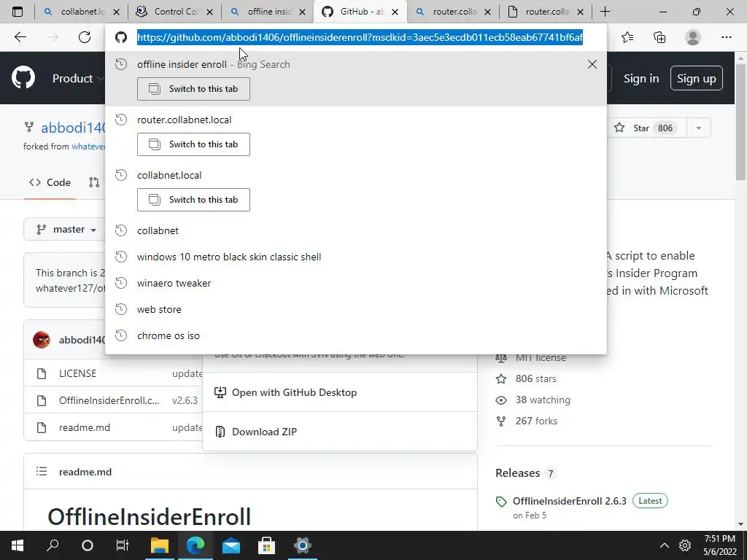
Task: Click Switch to this tab under offline insider enroll
Action: click(x=193, y=89)
